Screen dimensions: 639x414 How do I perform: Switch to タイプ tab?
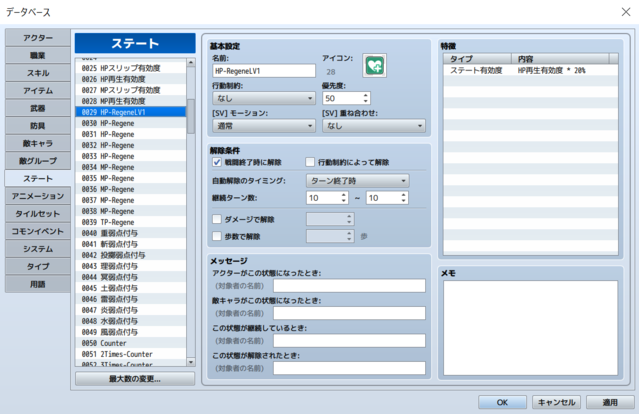(37, 266)
